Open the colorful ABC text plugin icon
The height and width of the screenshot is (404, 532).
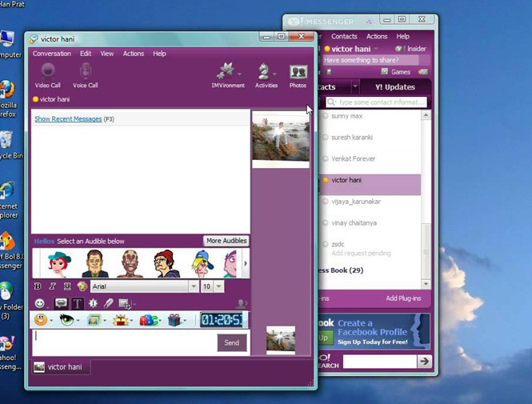click(x=148, y=320)
